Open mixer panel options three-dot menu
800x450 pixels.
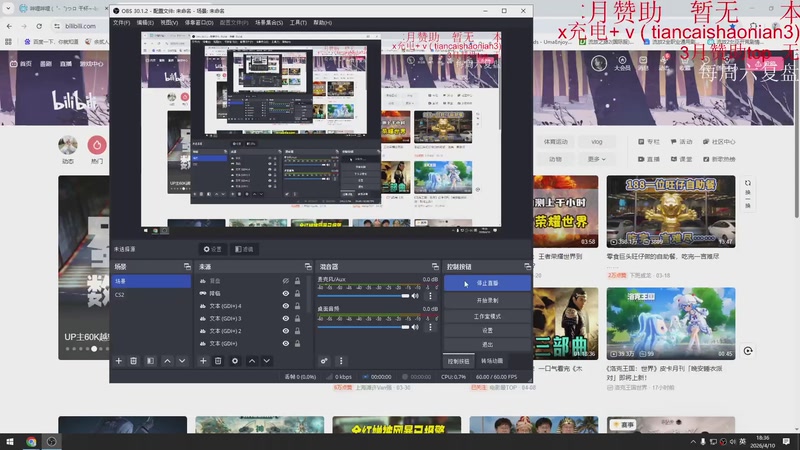341,361
